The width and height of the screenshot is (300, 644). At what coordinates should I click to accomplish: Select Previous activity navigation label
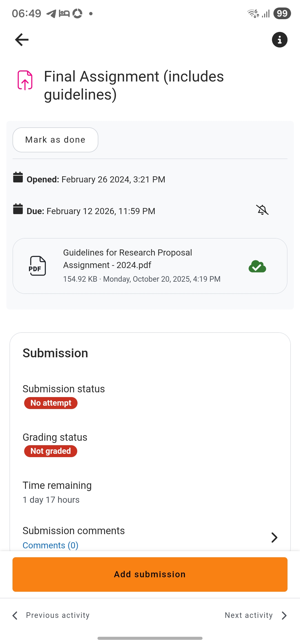[58, 615]
